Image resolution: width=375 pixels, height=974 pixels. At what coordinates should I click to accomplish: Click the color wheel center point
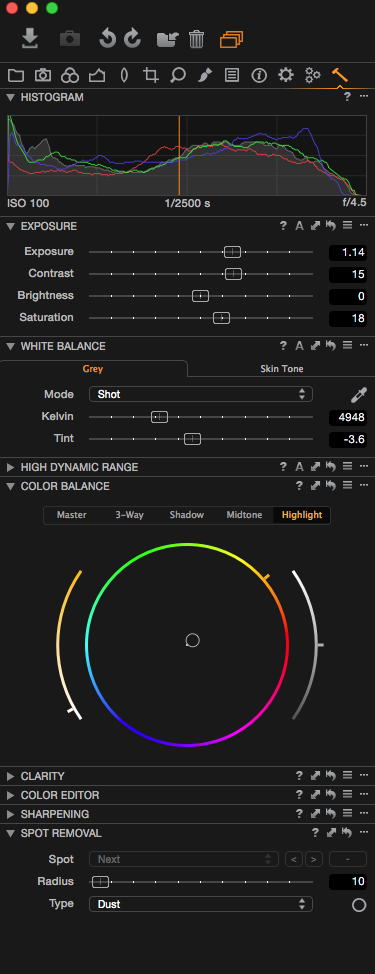[192, 640]
